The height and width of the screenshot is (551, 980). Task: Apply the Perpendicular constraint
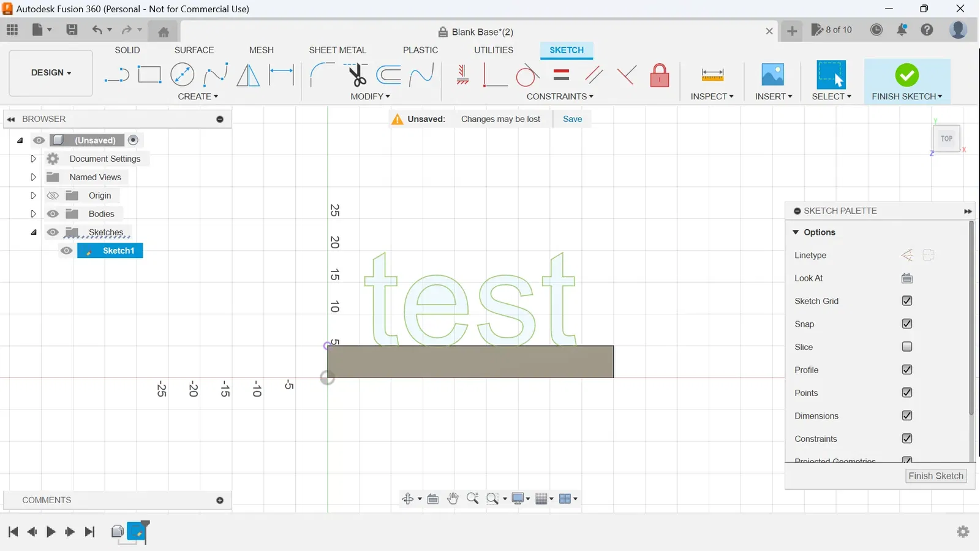pyautogui.click(x=626, y=75)
